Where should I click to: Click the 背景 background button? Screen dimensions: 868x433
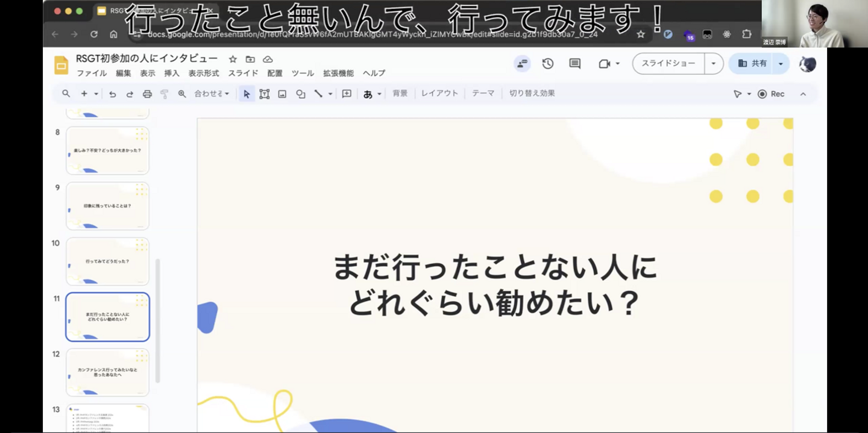point(400,94)
